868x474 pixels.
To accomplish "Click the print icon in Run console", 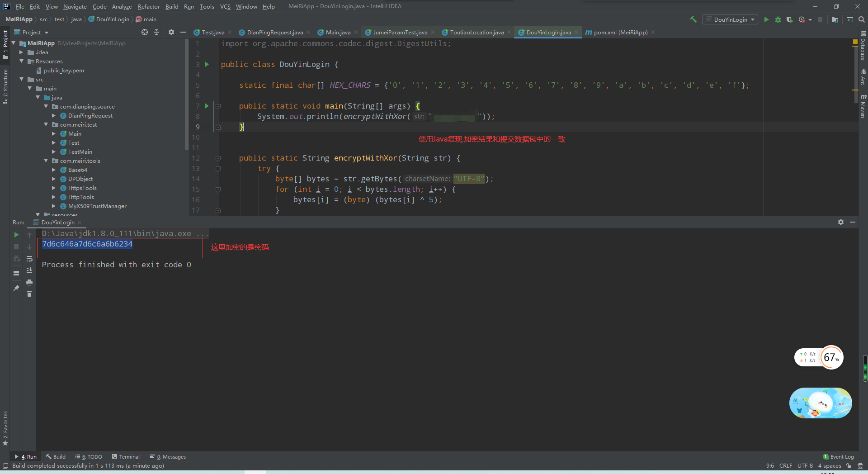I will coord(29,282).
